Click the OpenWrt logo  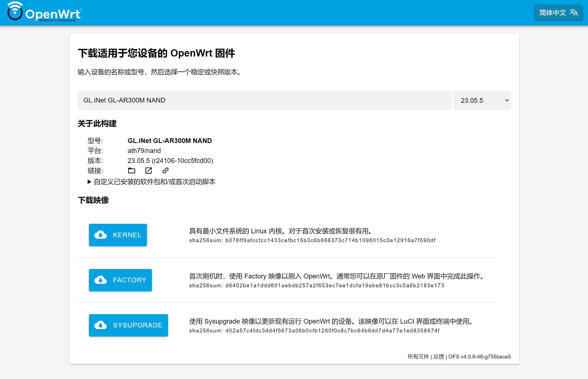coord(44,12)
